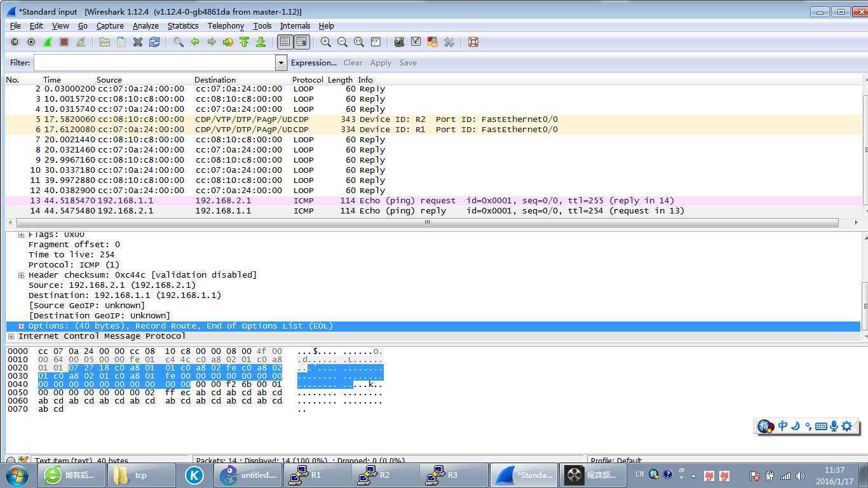Open the tcp folder in taskbar
Image resolution: width=868 pixels, height=488 pixels.
(141, 475)
